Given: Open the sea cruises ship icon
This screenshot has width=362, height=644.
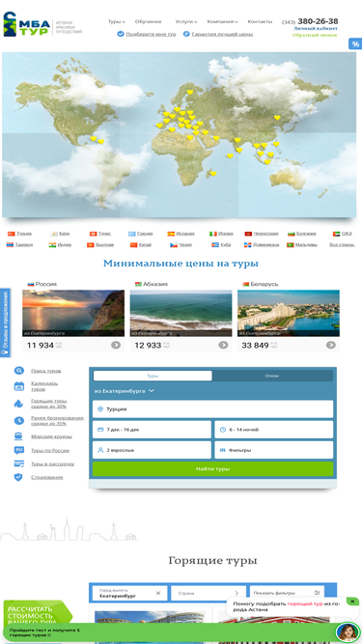Looking at the screenshot, I should (x=19, y=436).
